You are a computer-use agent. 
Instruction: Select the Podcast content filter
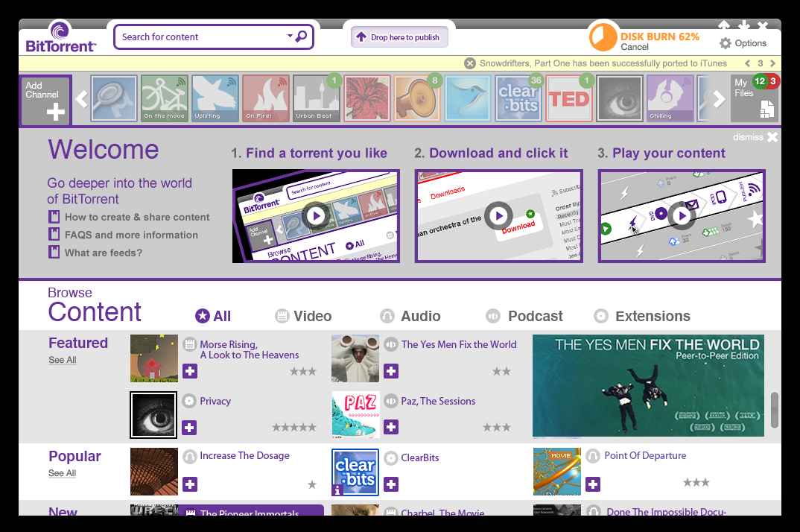(x=524, y=316)
